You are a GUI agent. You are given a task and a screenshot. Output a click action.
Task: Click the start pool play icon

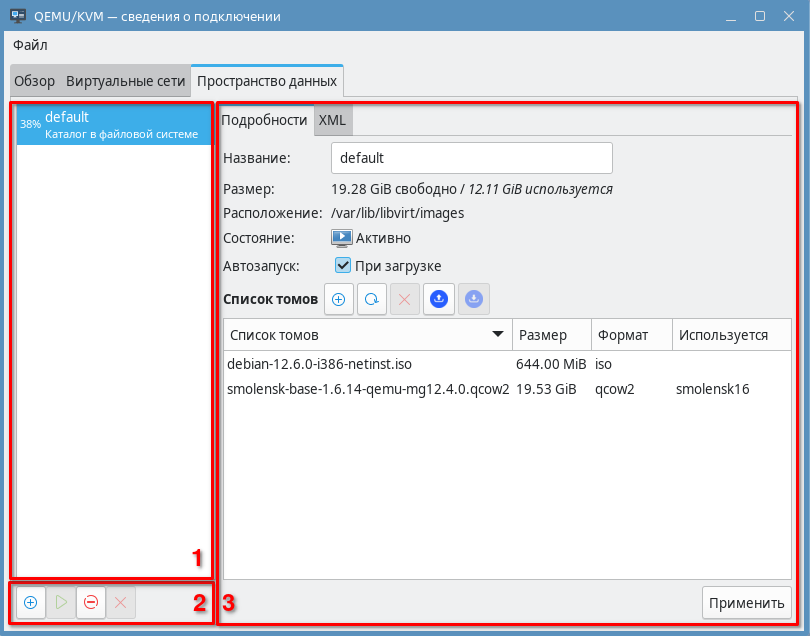[61, 603]
